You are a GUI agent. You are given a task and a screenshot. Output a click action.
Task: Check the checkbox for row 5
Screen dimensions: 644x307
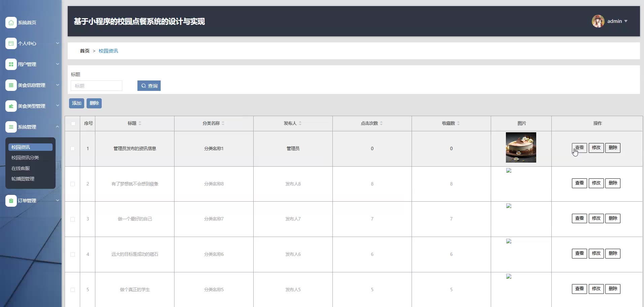pos(72,290)
